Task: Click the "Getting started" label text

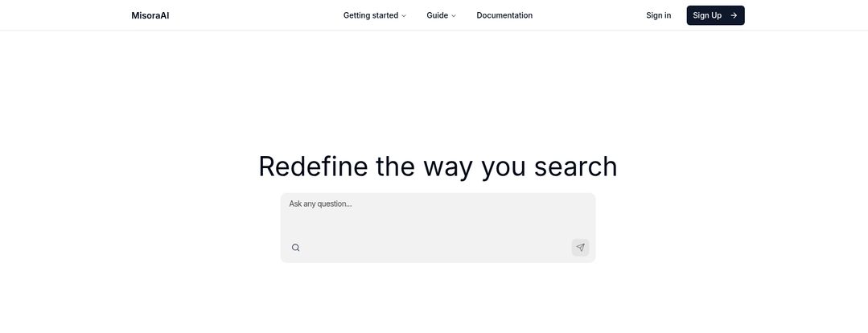Action: 371,15
